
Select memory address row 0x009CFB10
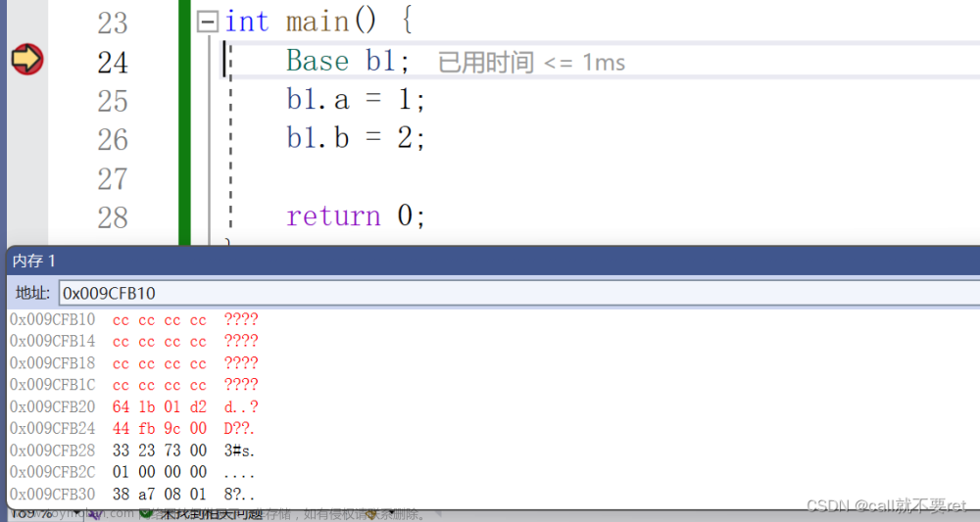[x=133, y=319]
